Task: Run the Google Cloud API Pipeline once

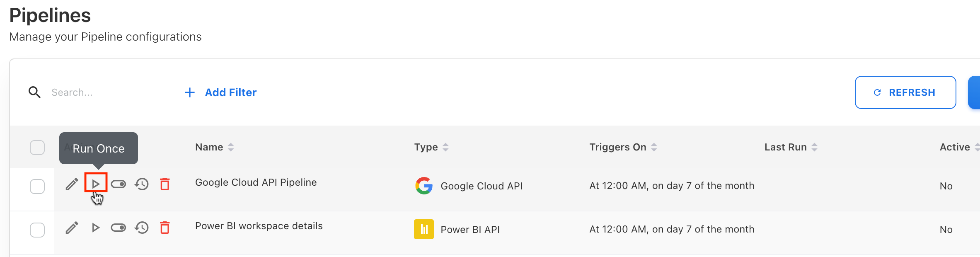Action: pos(96,184)
